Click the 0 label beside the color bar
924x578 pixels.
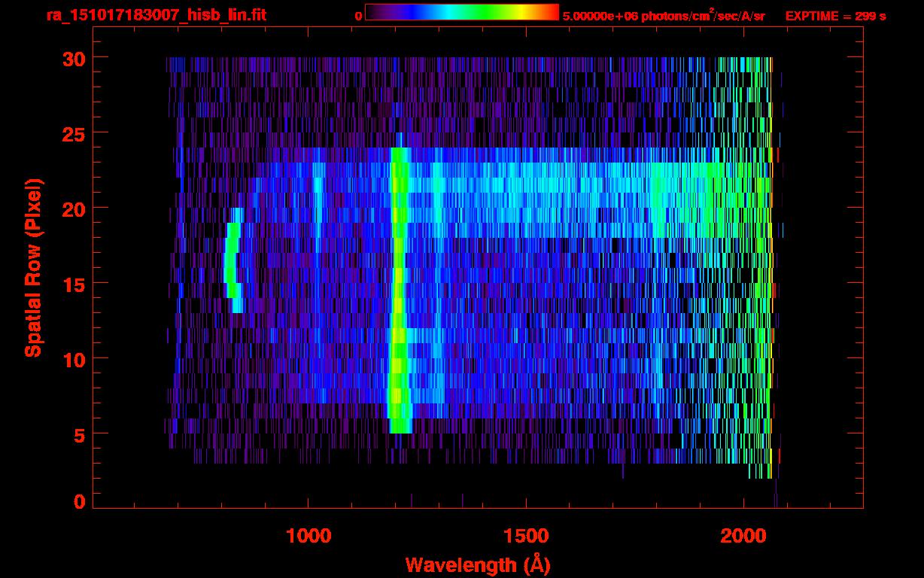click(358, 16)
